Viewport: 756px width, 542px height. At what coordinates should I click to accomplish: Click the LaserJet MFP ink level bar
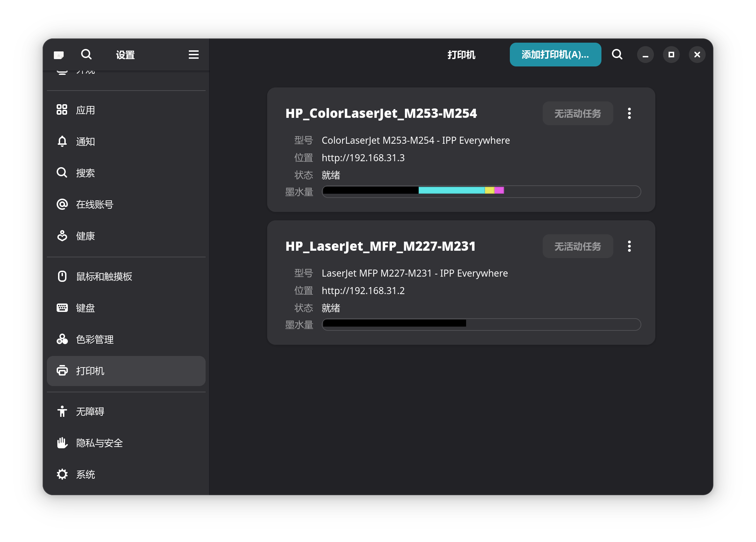tap(481, 324)
